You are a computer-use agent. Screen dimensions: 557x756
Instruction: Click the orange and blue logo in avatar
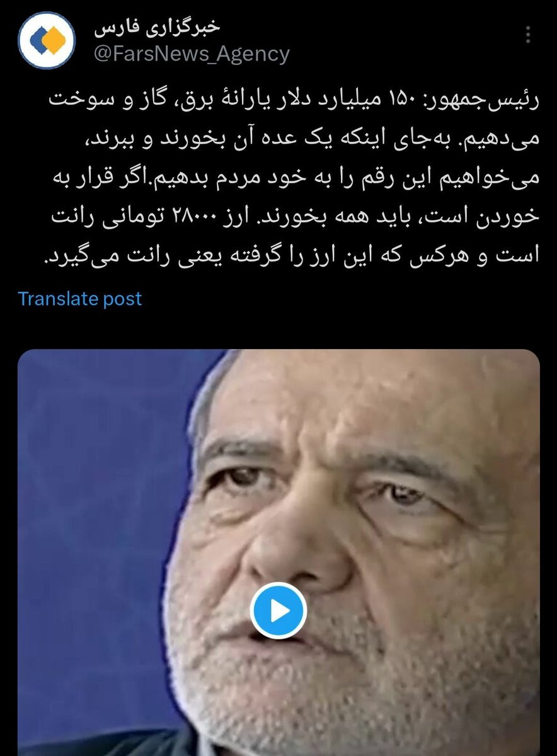point(47,40)
